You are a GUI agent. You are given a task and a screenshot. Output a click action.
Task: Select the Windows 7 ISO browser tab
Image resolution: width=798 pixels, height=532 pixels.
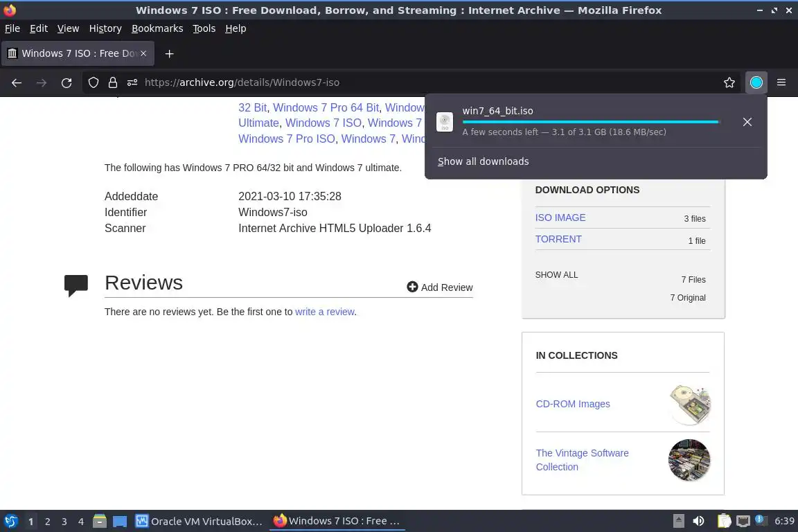click(x=78, y=53)
